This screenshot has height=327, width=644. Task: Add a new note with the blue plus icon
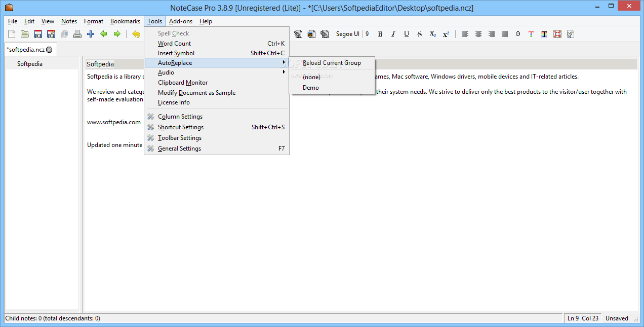(x=91, y=34)
